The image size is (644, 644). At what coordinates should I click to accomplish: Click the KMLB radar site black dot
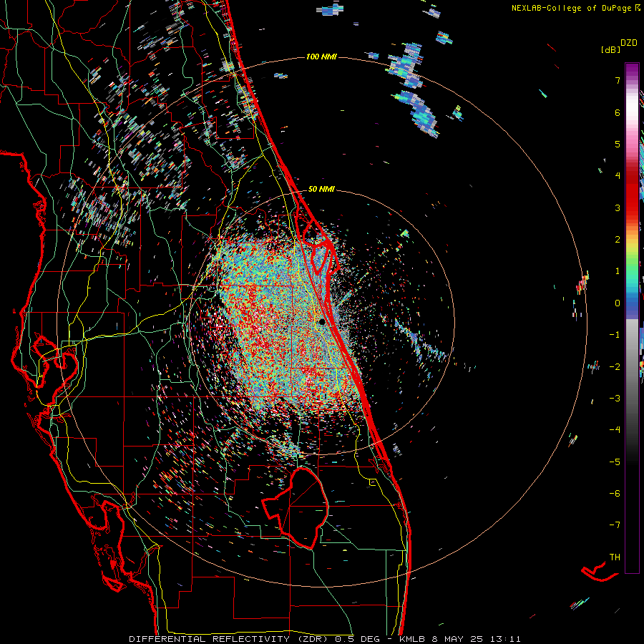pos(322,321)
